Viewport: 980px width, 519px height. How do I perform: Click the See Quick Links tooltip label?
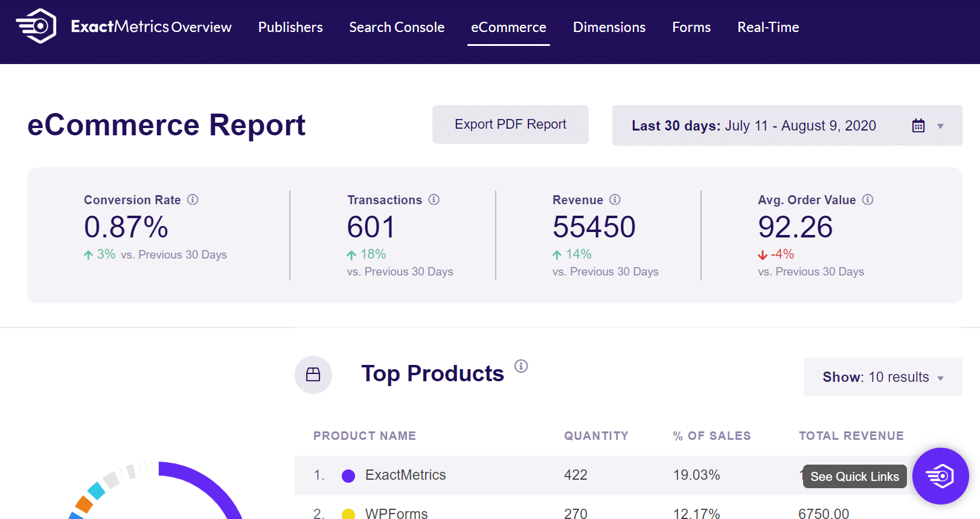pyautogui.click(x=854, y=477)
